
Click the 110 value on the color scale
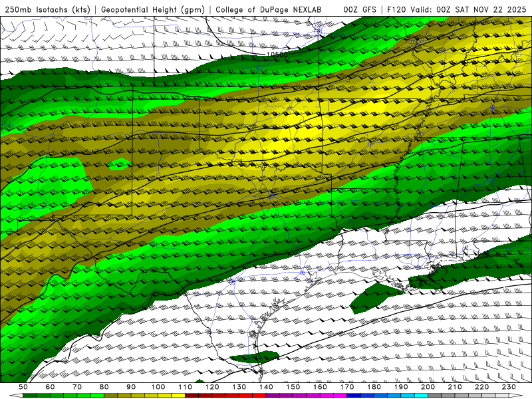click(x=185, y=387)
